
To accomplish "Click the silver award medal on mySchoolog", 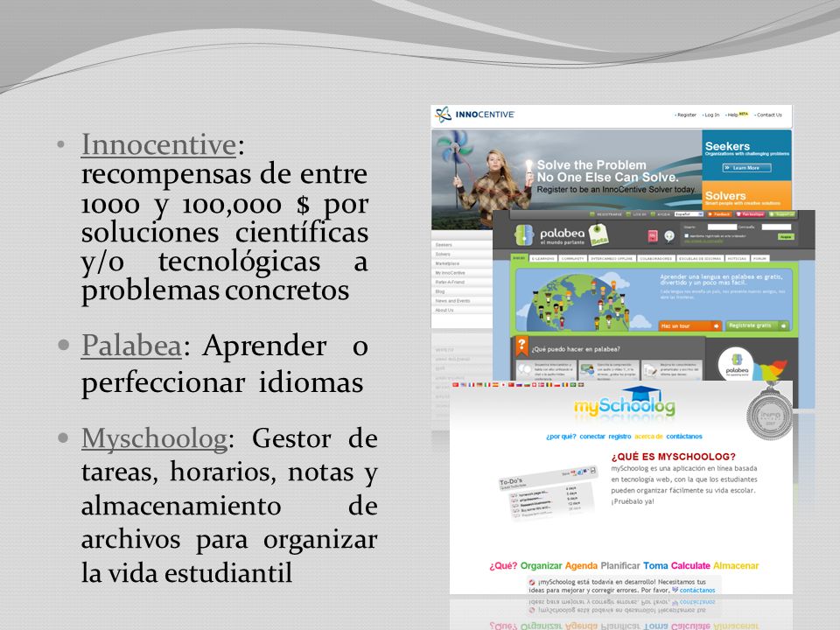I will click(x=770, y=412).
